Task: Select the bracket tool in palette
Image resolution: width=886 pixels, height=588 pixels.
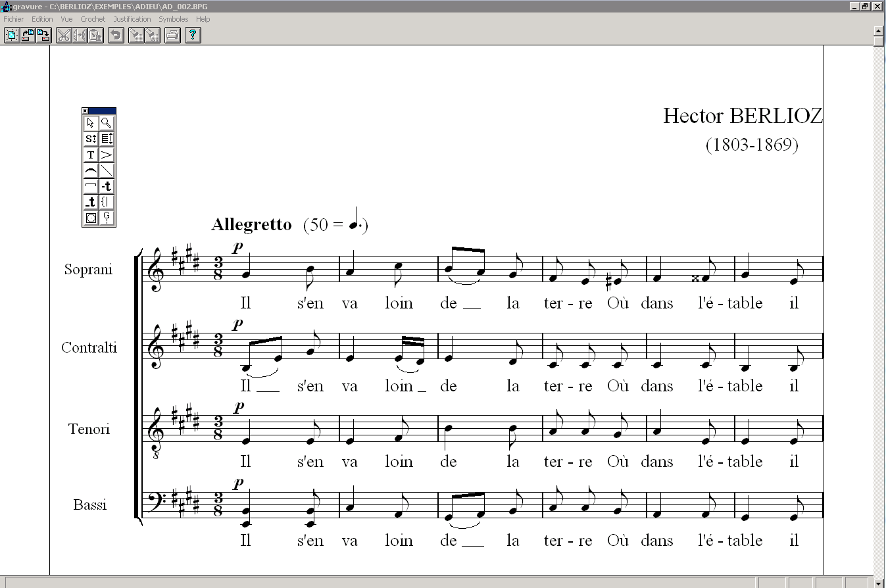Action: coord(91,186)
